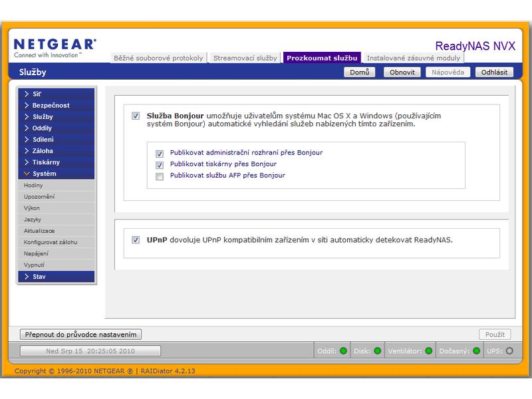Disable the UPnP discovery checkbox

click(136, 240)
